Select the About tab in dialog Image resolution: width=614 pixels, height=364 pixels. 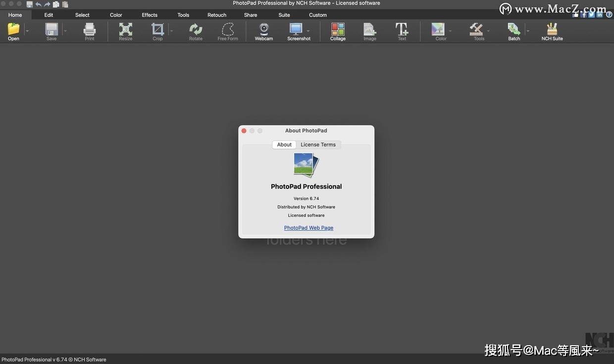pyautogui.click(x=284, y=144)
